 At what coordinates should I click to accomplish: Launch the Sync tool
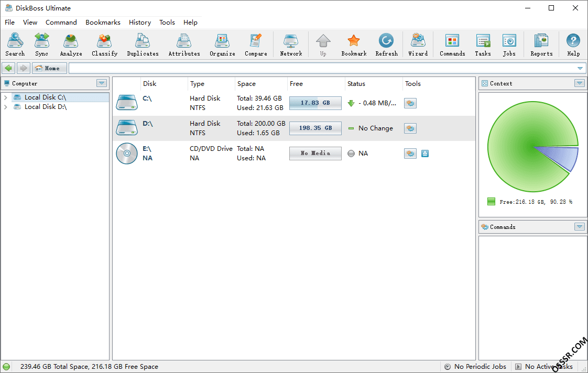click(x=41, y=44)
